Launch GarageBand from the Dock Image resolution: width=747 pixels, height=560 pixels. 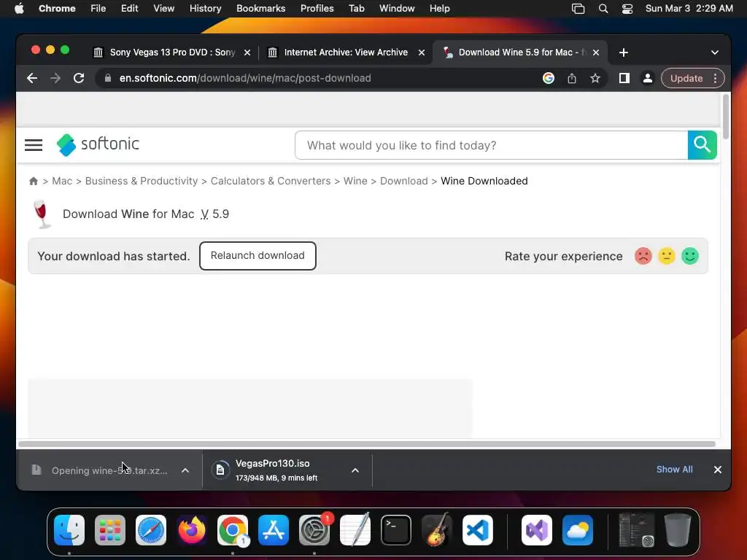pyautogui.click(x=436, y=530)
